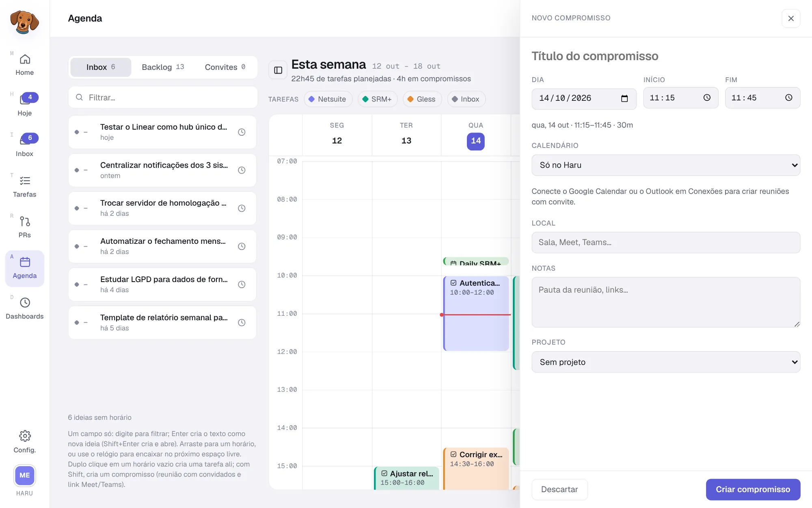
Task: Open Config. gear icon
Action: (25, 436)
